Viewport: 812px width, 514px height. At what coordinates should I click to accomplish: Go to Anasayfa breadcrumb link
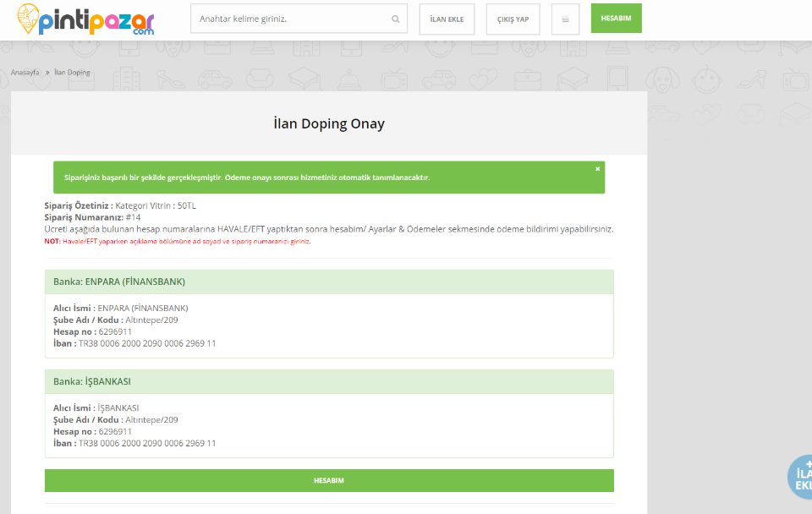(x=25, y=73)
